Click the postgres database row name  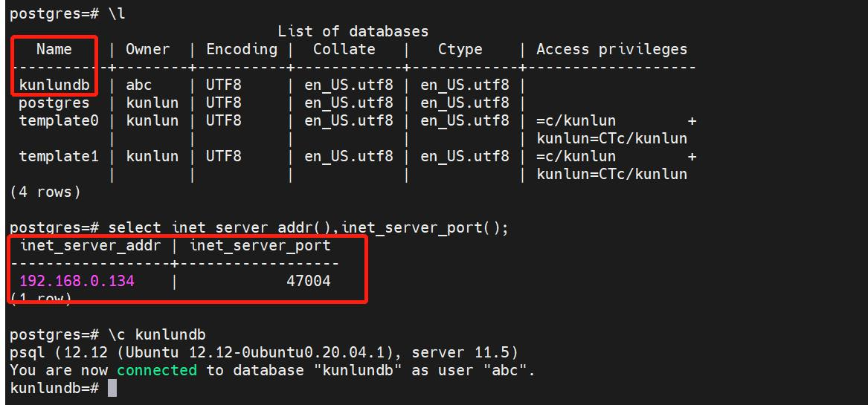point(54,103)
